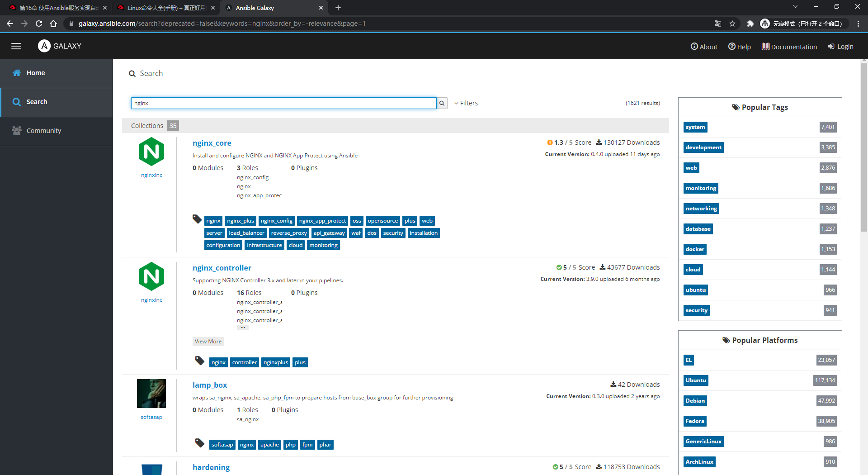The height and width of the screenshot is (475, 868).
Task: Click the Ansible Galaxy logo
Action: [x=60, y=46]
